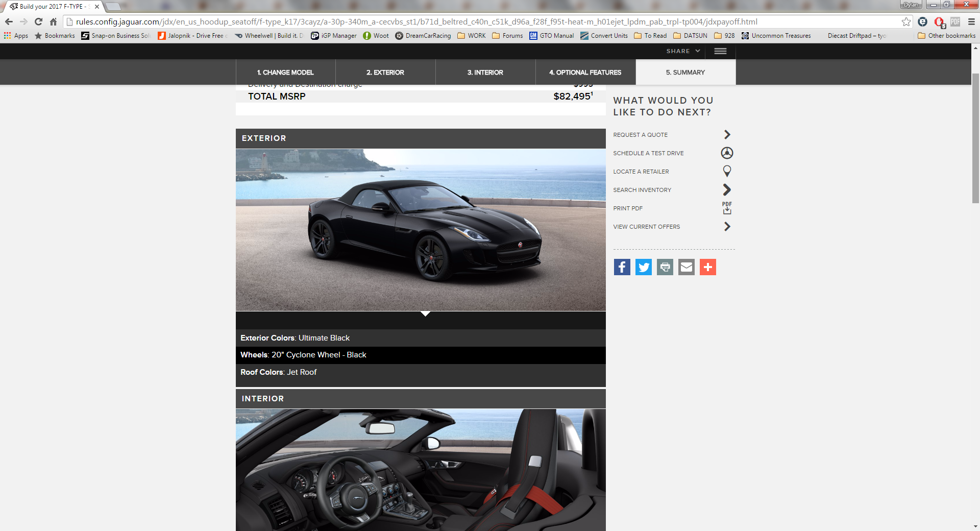Open Uncommon Treasures bookmark

[776, 36]
